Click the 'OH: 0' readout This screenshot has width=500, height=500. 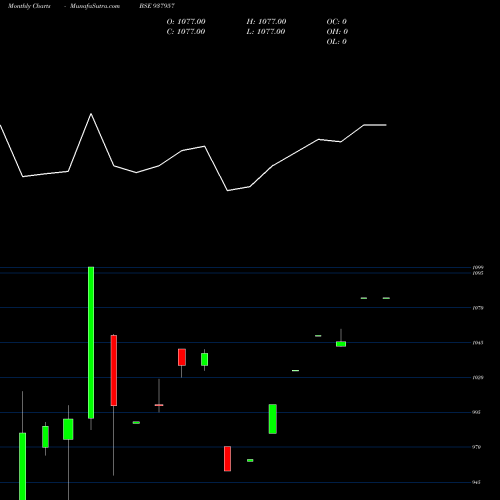click(337, 32)
